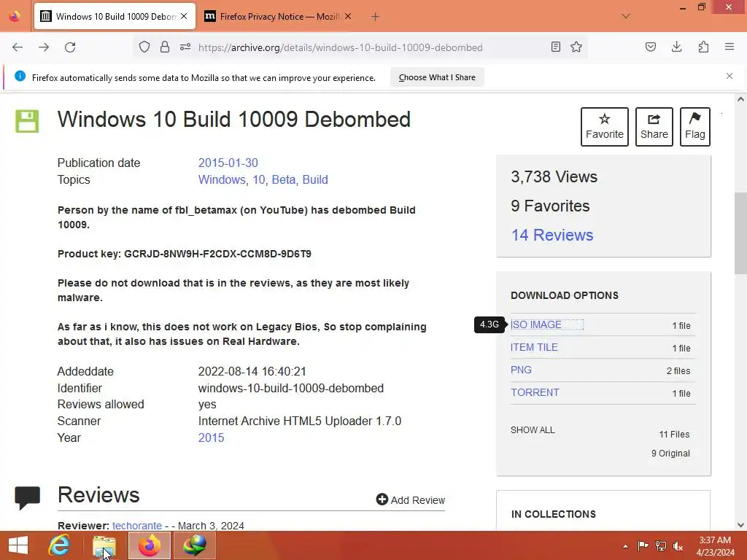Open the Build topic link
The image size is (747, 560).
(315, 179)
